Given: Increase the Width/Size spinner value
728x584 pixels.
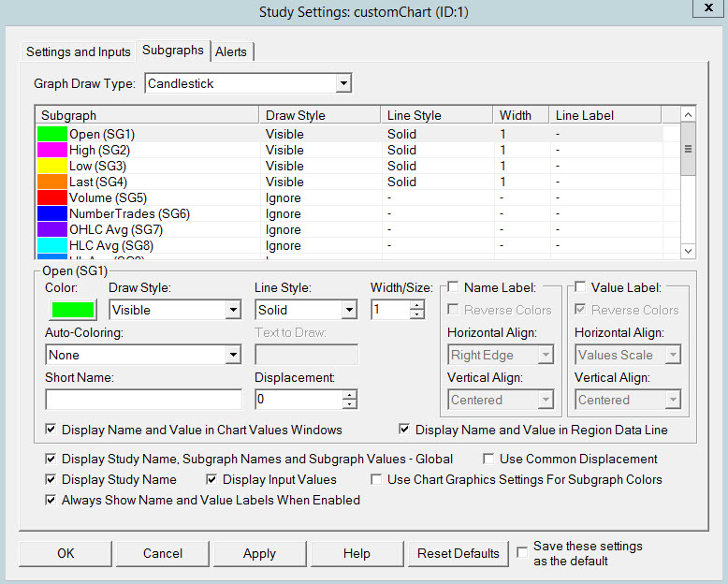Looking at the screenshot, I should coord(416,304).
